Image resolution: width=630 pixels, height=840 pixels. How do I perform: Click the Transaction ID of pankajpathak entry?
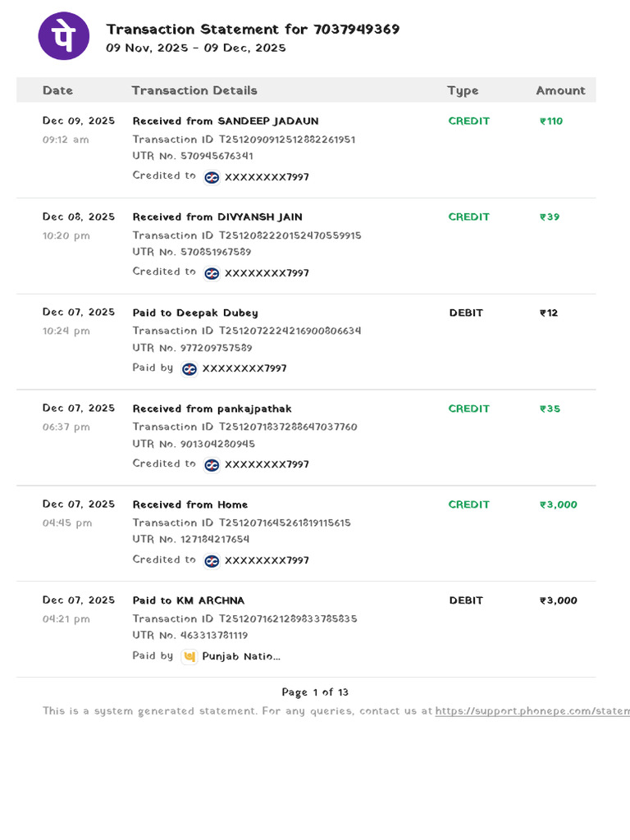pyautogui.click(x=244, y=427)
